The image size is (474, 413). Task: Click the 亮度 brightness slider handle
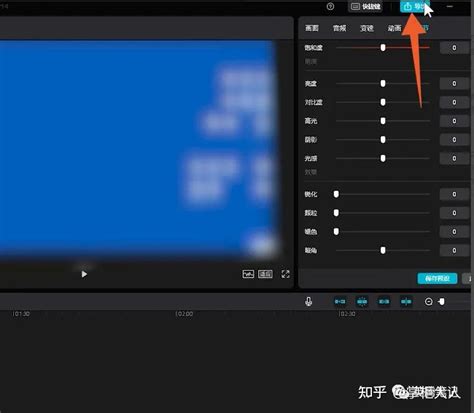coord(383,83)
